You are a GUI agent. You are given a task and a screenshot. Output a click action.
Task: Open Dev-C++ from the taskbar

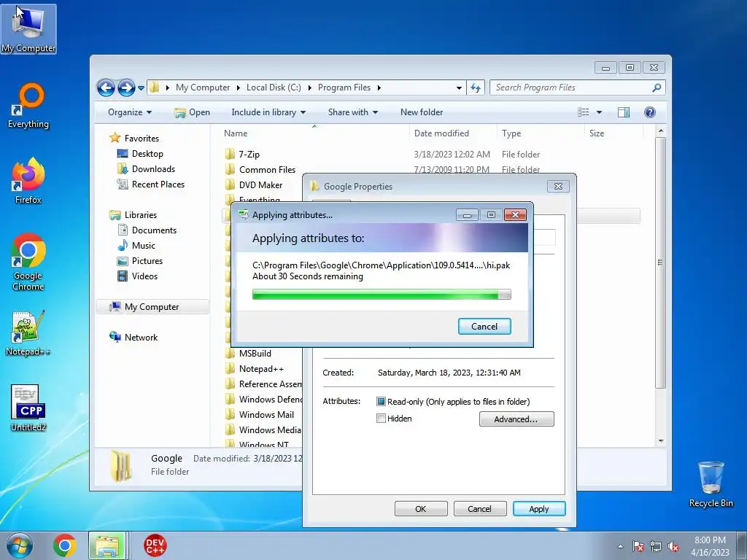[155, 545]
